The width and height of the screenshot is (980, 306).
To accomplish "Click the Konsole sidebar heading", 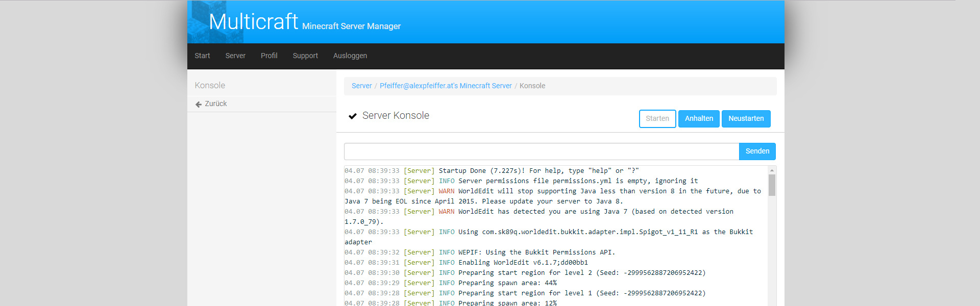I will [x=210, y=85].
